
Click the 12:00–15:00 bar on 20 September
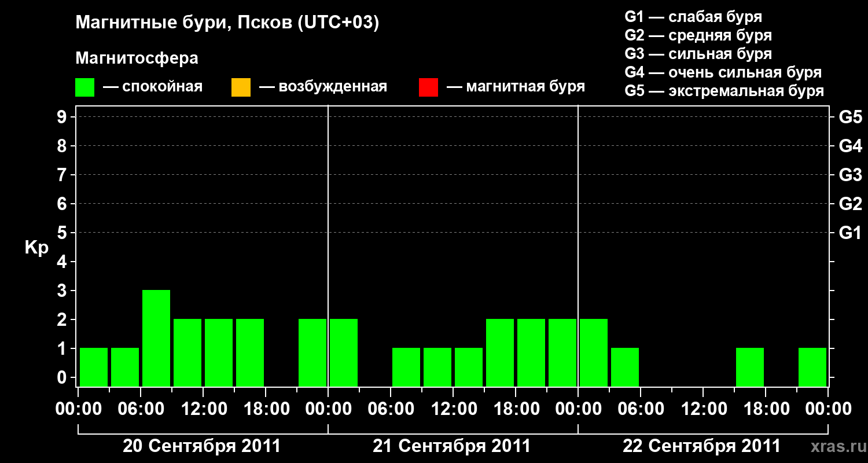219,352
